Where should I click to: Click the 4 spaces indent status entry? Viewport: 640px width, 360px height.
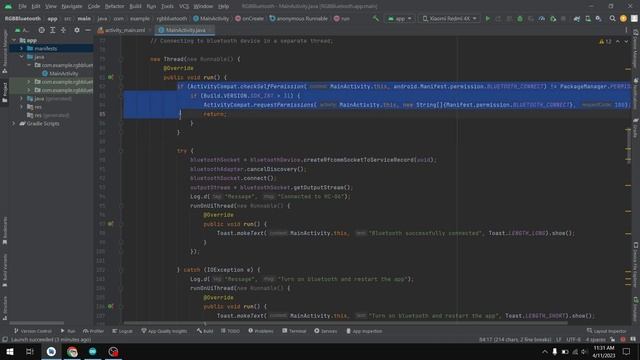pyautogui.click(x=596, y=340)
